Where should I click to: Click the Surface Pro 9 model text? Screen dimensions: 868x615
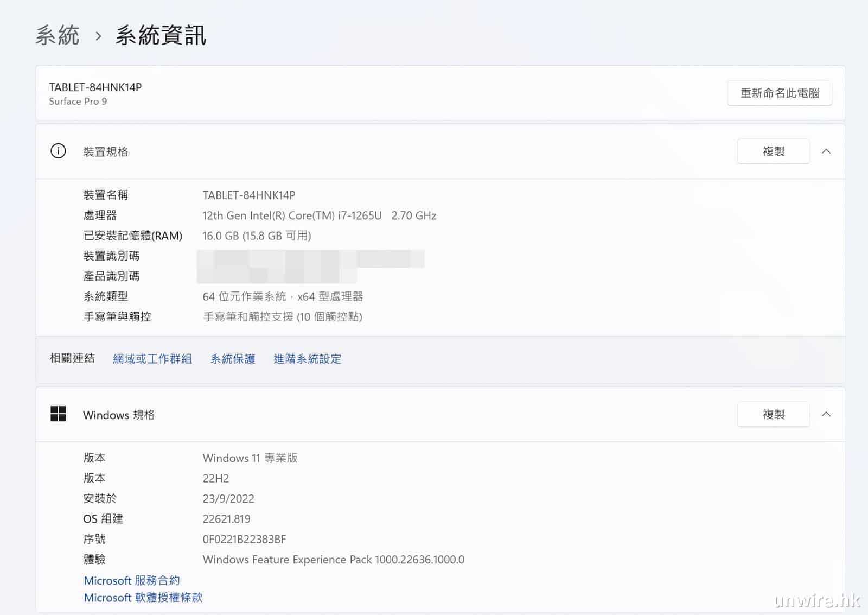click(x=78, y=102)
